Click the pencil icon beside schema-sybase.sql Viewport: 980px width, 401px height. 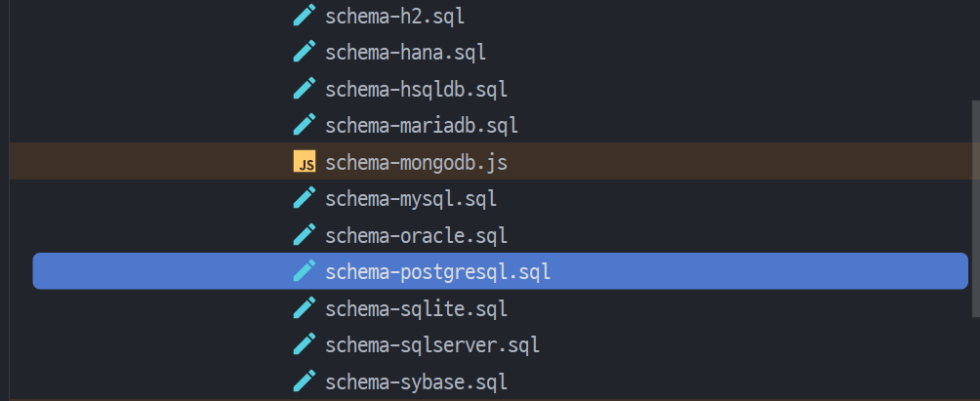(x=305, y=381)
